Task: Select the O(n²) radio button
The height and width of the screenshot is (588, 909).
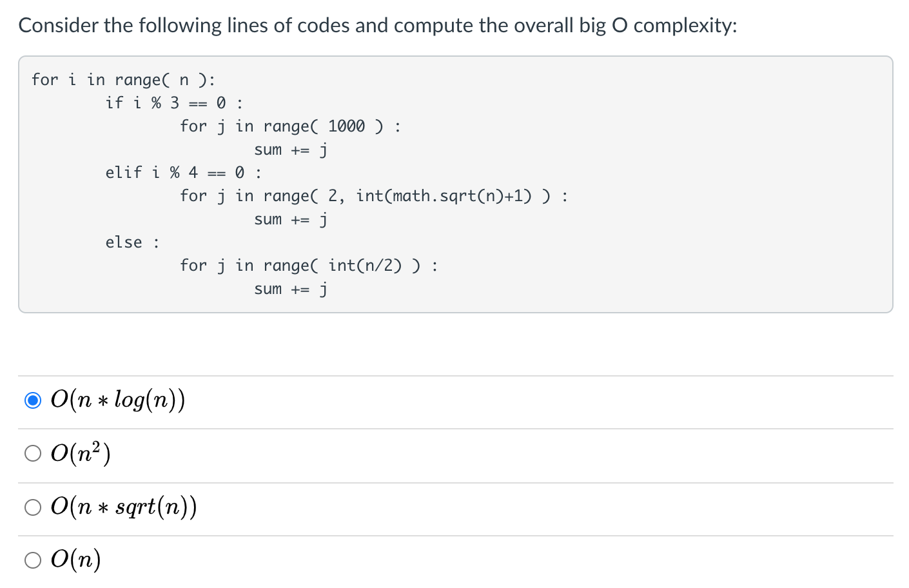Action: point(33,453)
